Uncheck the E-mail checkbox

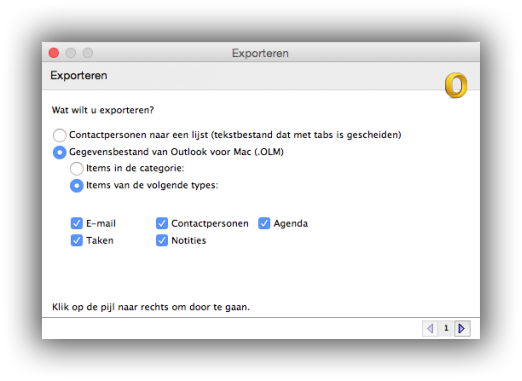point(77,223)
